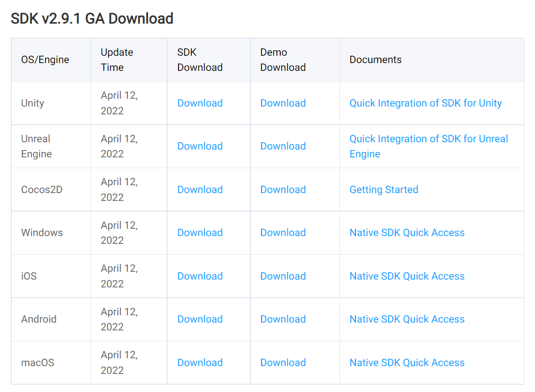
Task: Open Native SDK Quick Access for Android
Action: pyautogui.click(x=407, y=319)
